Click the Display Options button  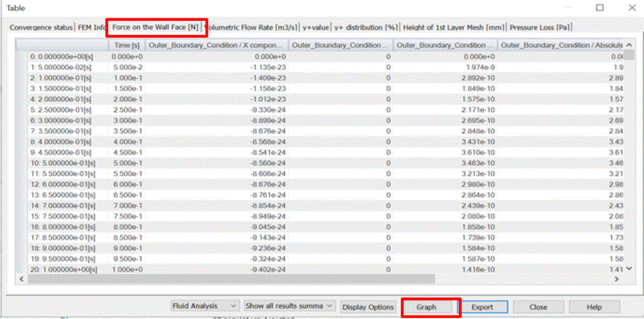click(x=368, y=307)
